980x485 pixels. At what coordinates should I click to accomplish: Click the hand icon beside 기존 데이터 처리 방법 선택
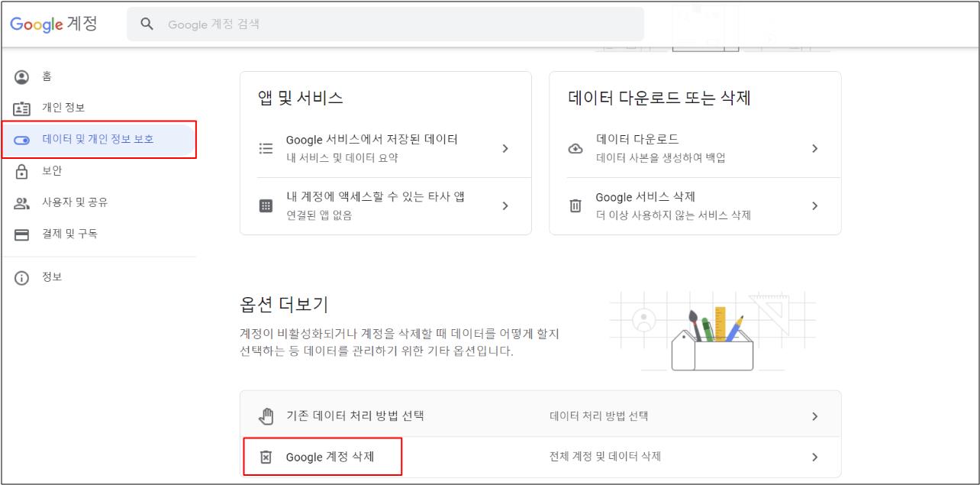pyautogui.click(x=266, y=416)
